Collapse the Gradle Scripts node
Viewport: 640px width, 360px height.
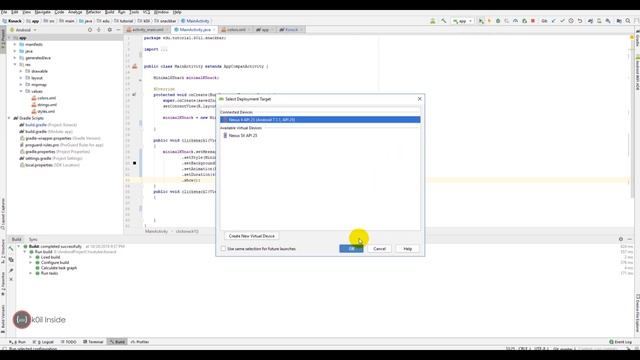pos(9,118)
